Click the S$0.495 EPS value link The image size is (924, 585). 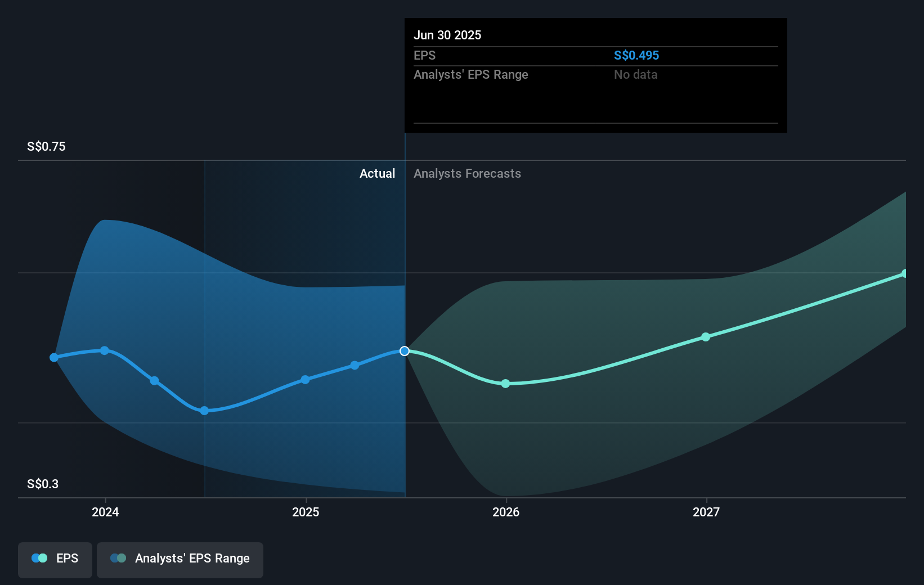pyautogui.click(x=637, y=55)
